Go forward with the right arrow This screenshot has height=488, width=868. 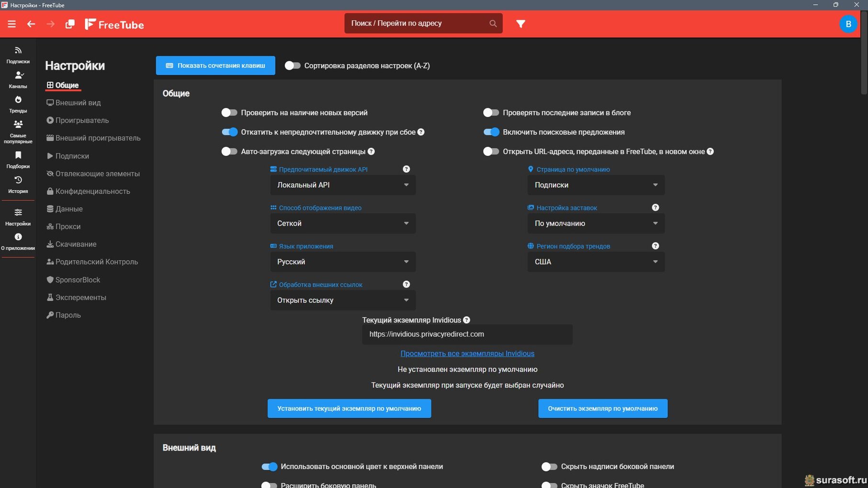click(50, 24)
